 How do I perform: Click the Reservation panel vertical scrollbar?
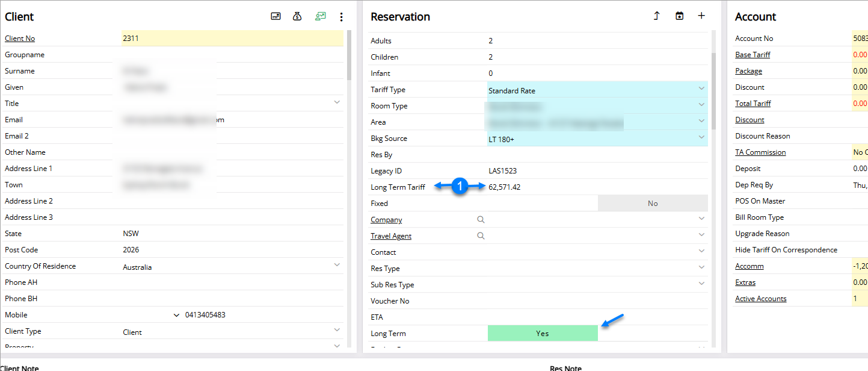pyautogui.click(x=714, y=90)
